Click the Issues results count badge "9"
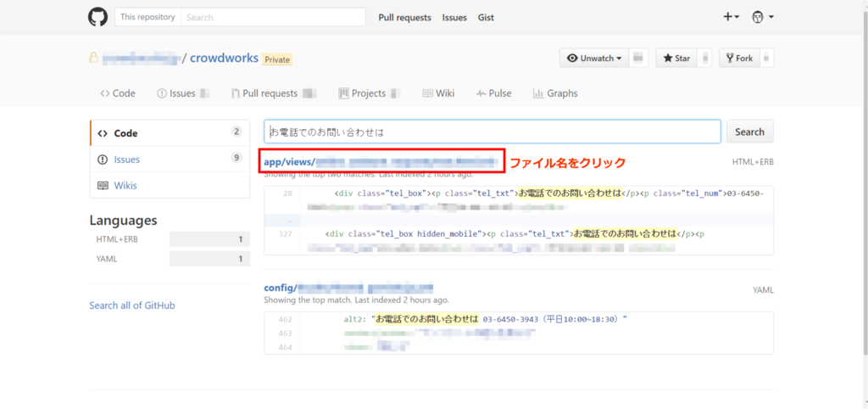Screen dimensions: 868x409 [x=237, y=157]
